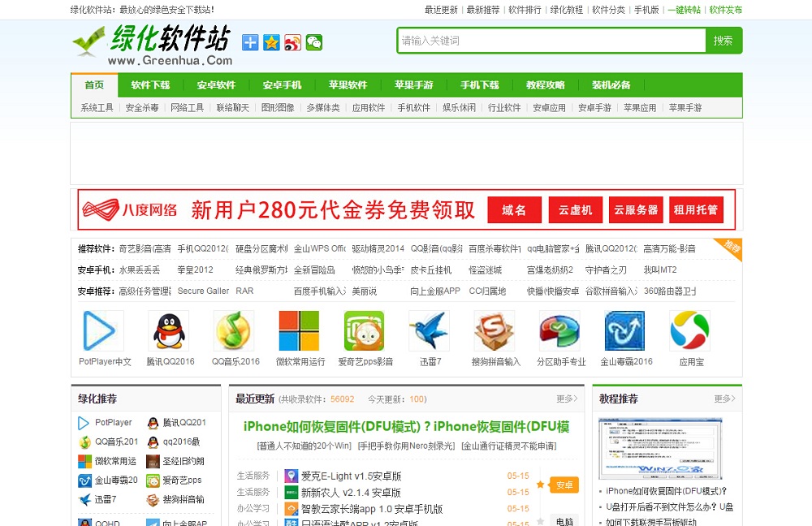
Task: Click 更多 in 教程推荐 section
Action: [x=724, y=399]
